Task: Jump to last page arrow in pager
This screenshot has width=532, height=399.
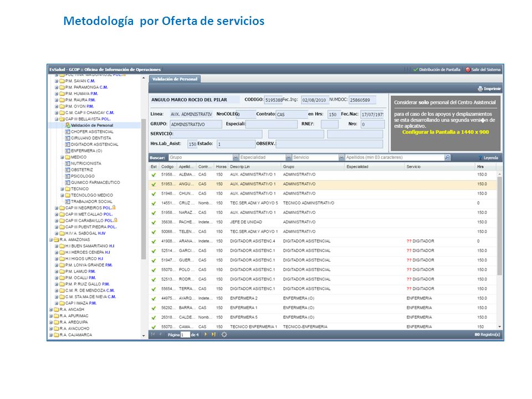Action: (x=213, y=335)
